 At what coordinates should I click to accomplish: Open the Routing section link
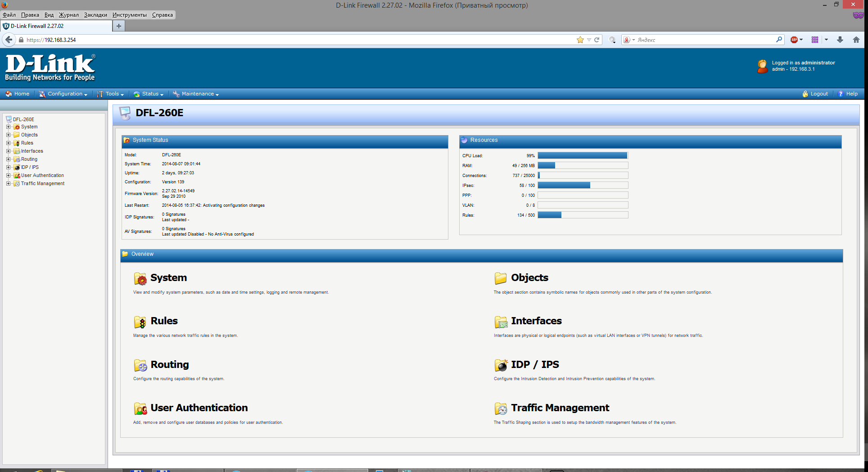169,364
